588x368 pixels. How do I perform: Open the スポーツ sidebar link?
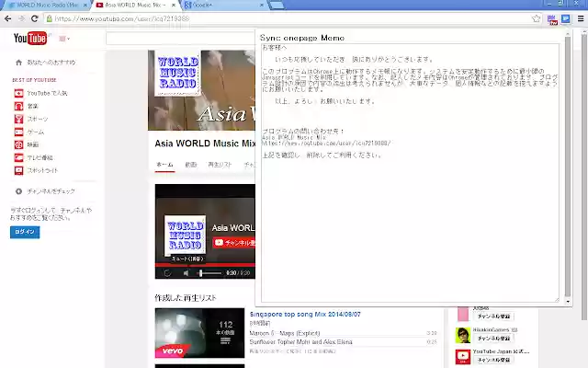pyautogui.click(x=38, y=119)
